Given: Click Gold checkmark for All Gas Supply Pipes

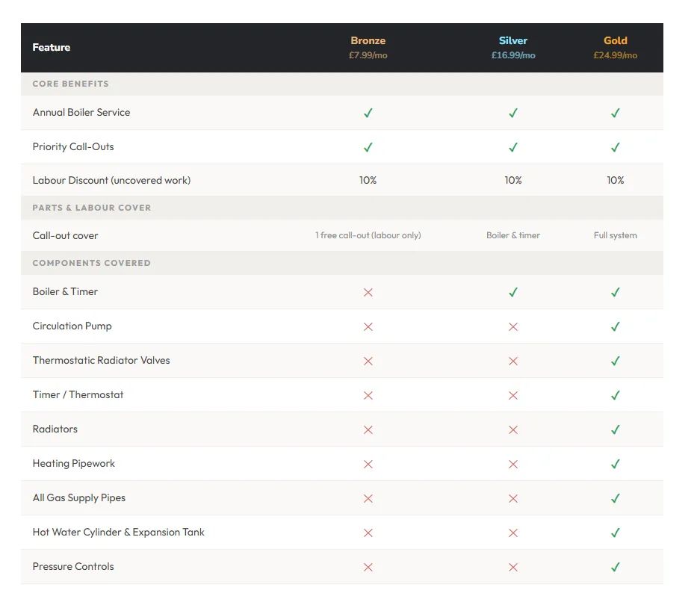Looking at the screenshot, I should click(x=615, y=498).
